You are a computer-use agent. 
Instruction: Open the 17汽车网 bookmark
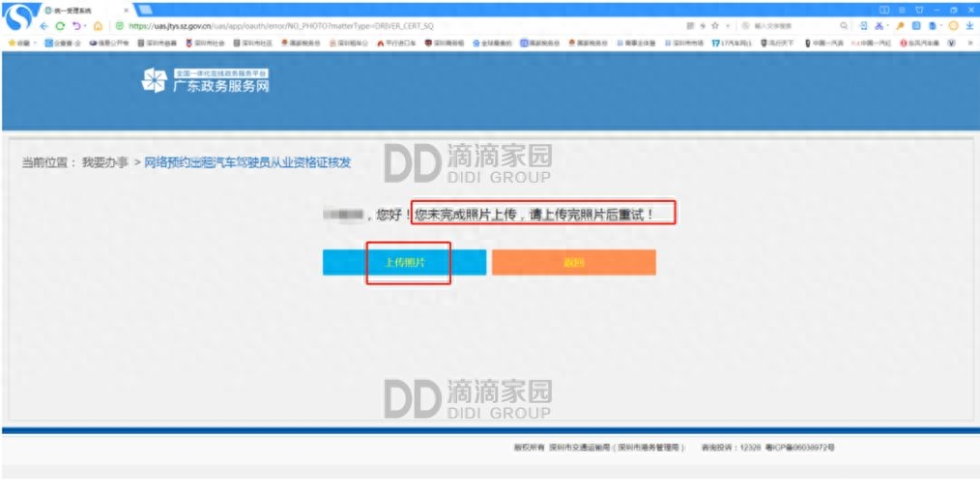point(732,43)
